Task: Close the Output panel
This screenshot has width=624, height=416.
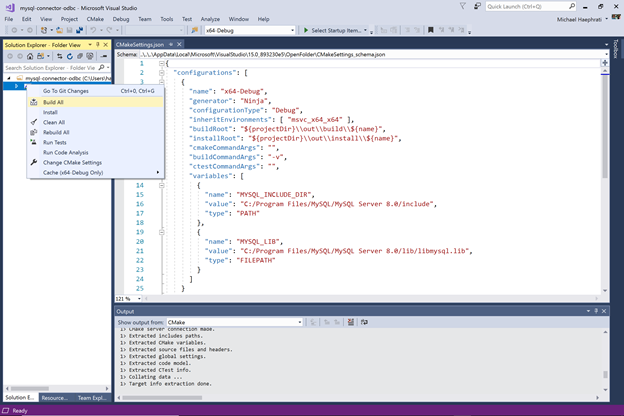Action: click(604, 311)
